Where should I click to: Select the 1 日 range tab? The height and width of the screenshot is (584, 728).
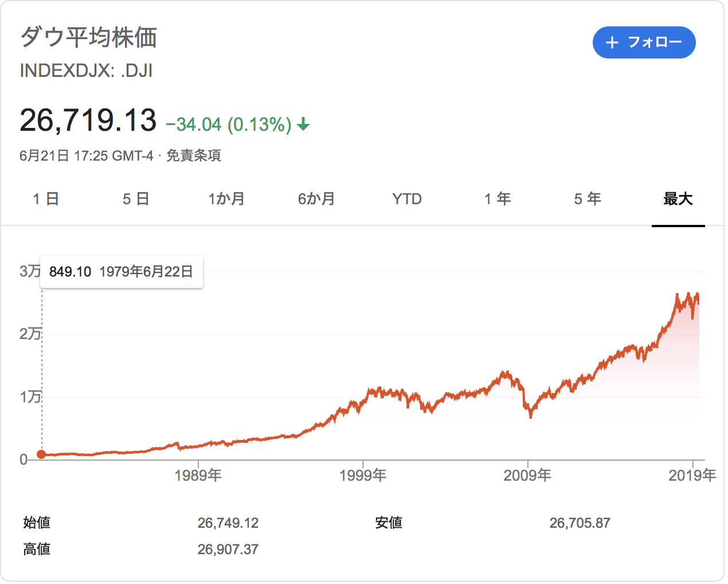[46, 199]
